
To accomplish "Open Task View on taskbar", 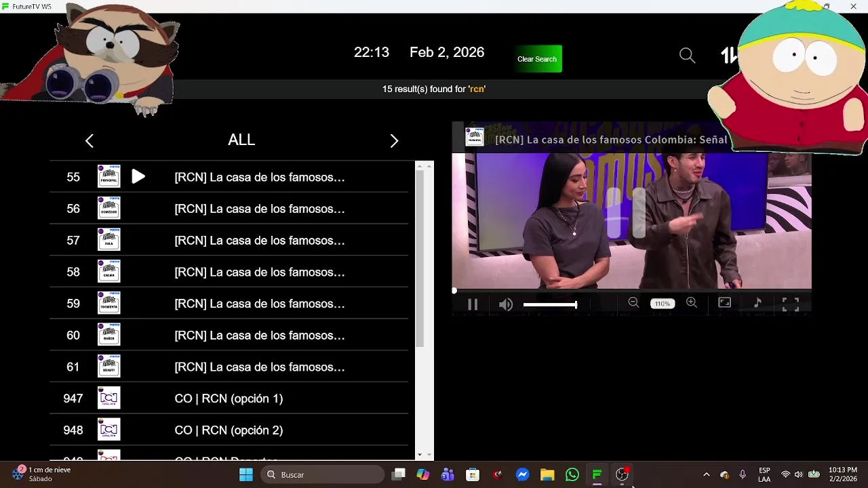I will tap(399, 474).
